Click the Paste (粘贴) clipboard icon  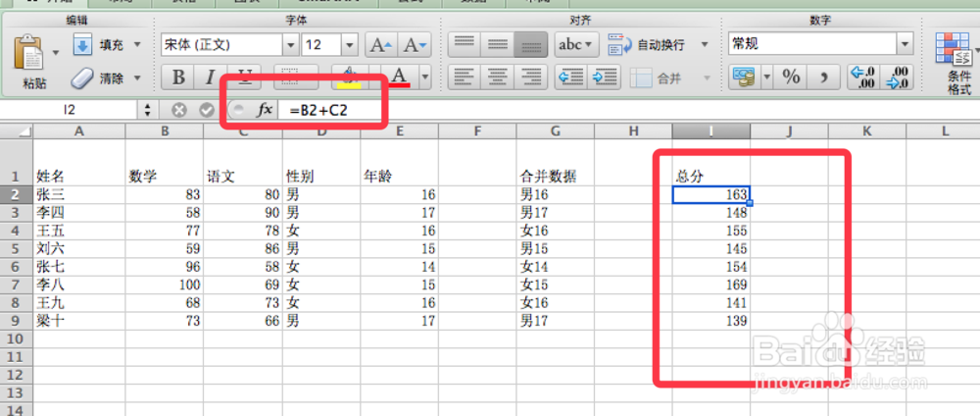[x=28, y=53]
